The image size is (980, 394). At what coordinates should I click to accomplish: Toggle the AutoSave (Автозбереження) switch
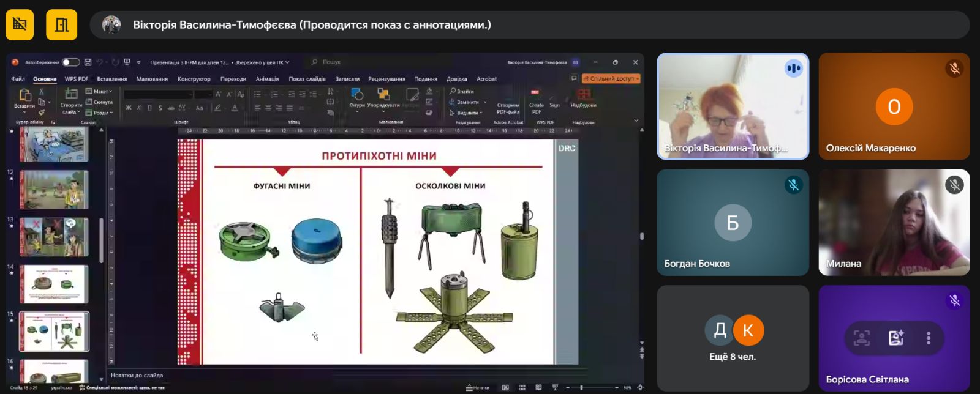[70, 62]
